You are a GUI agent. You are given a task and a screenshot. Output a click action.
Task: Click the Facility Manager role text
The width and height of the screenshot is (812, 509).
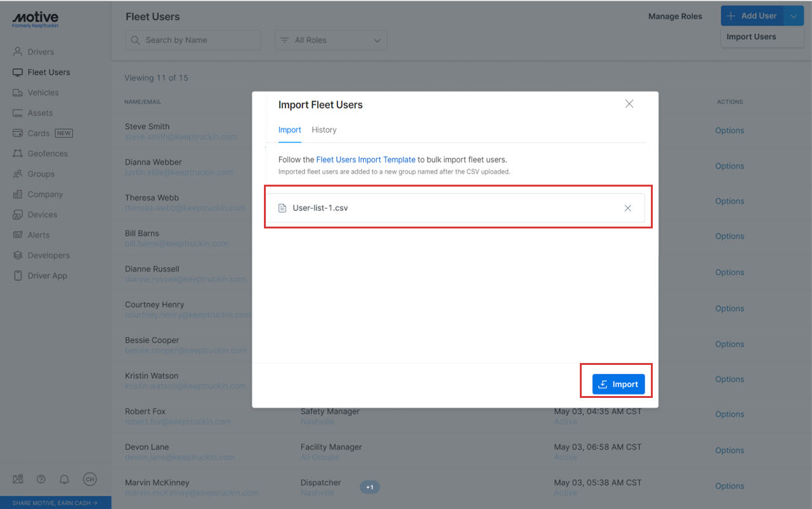tap(331, 447)
